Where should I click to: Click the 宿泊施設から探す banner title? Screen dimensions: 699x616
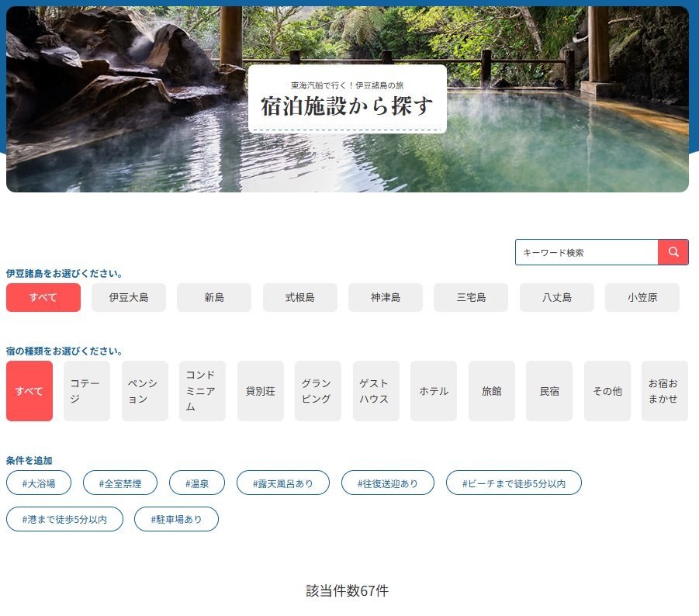click(347, 106)
